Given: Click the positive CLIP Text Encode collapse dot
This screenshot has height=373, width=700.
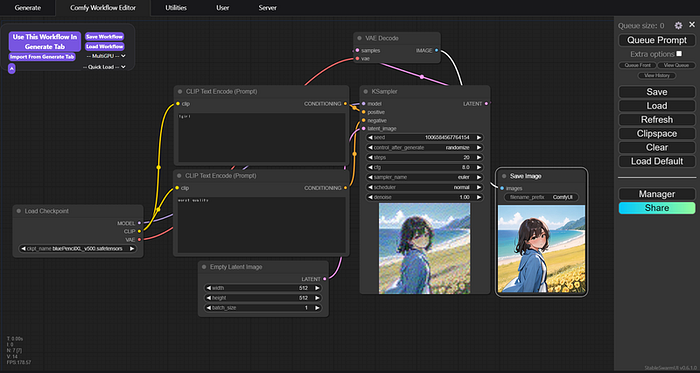Looking at the screenshot, I should tap(180, 91).
